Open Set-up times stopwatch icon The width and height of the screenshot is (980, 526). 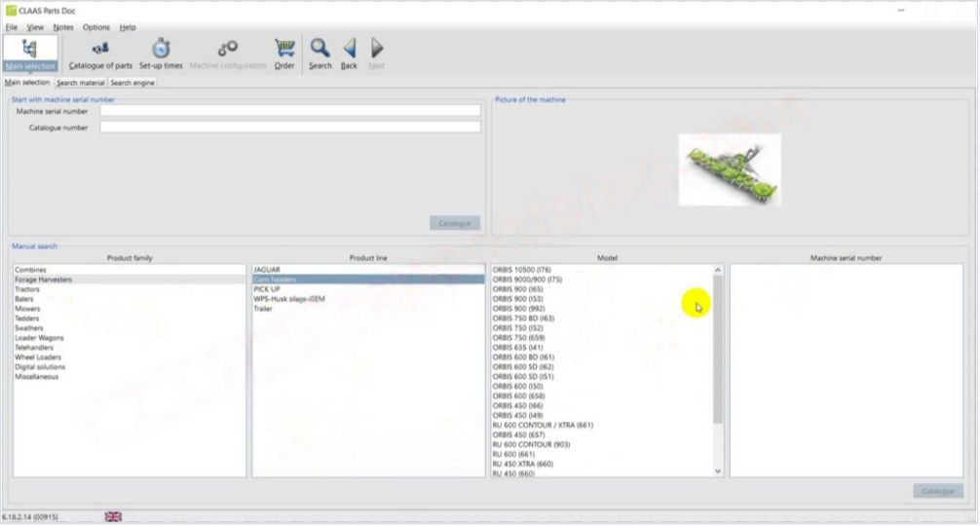coord(161,53)
